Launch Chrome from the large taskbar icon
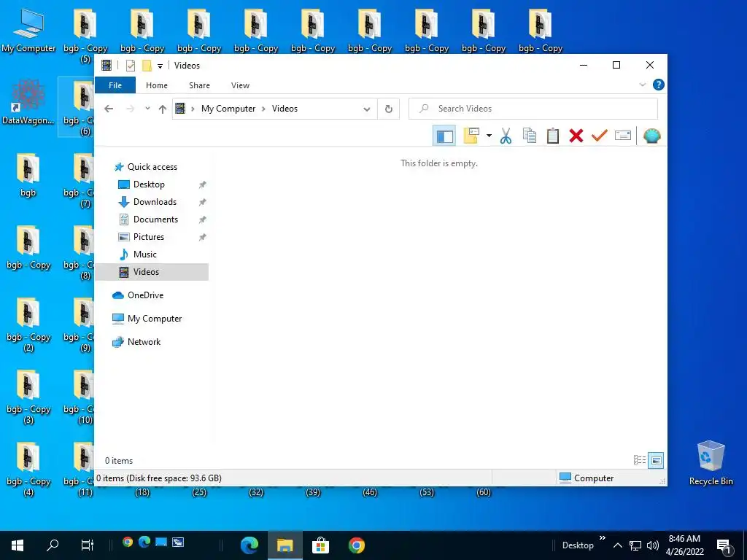 (356, 545)
